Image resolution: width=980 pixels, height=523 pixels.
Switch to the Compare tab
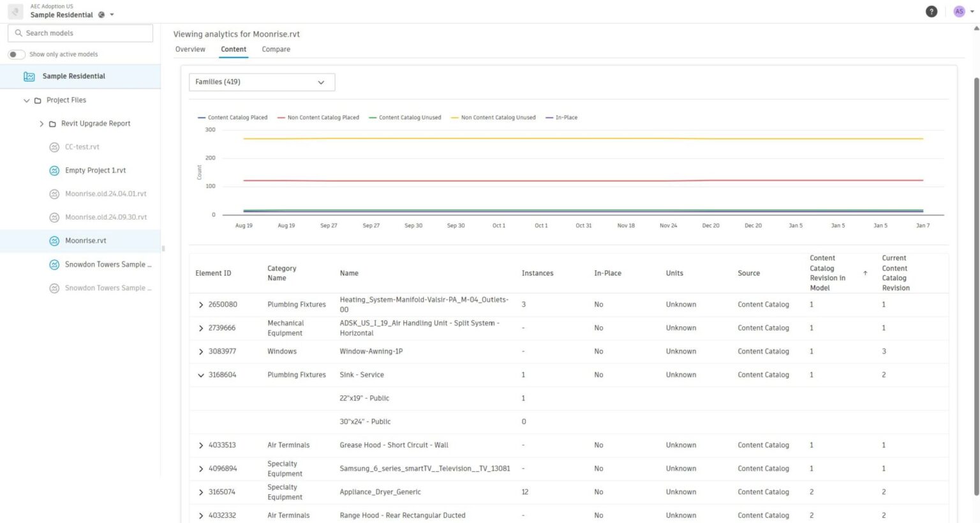pos(276,49)
